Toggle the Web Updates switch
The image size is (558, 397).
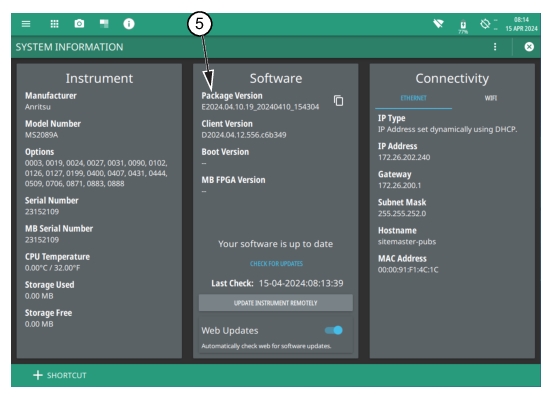[334, 330]
